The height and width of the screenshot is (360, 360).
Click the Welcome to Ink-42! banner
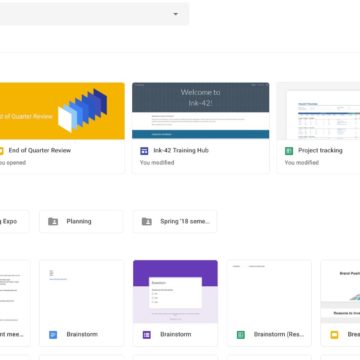pyautogui.click(x=201, y=97)
